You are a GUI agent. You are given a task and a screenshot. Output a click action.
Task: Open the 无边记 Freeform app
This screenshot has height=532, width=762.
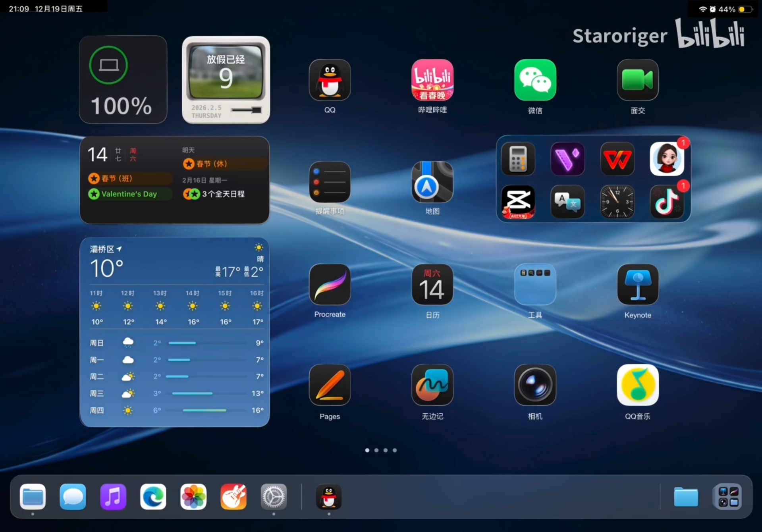click(x=432, y=385)
